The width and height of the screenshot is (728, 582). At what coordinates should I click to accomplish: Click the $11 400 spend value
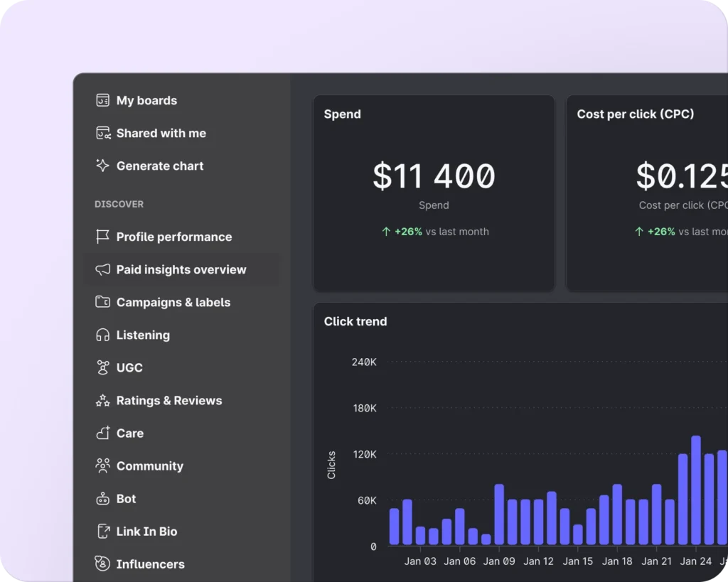click(x=434, y=176)
